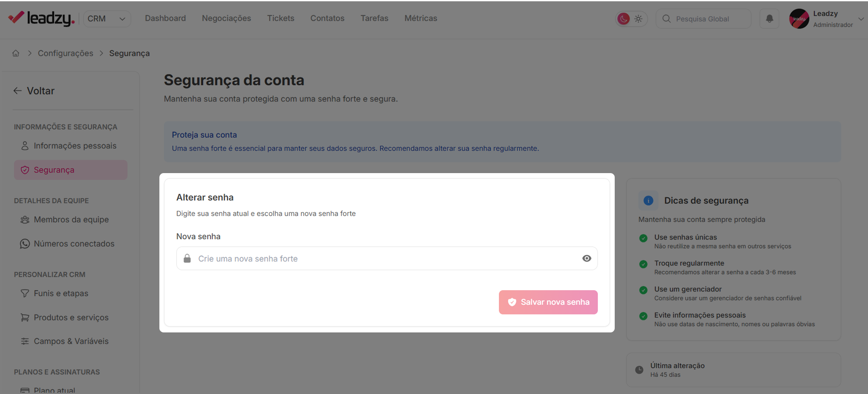Click the search magnifier icon
The width and height of the screenshot is (868, 394).
[666, 19]
